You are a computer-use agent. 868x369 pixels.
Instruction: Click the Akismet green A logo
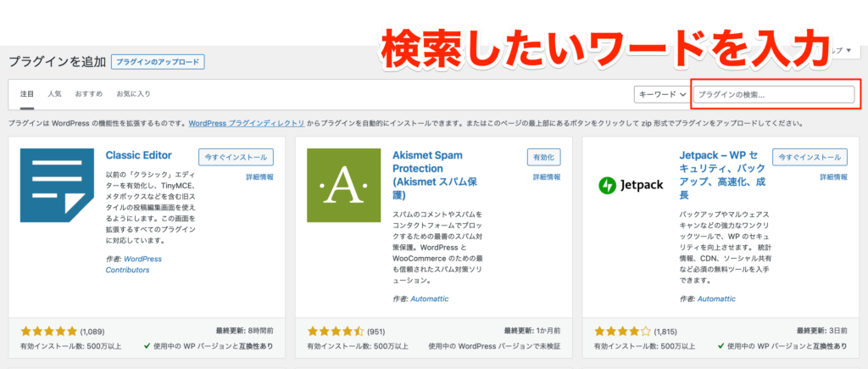(x=344, y=185)
